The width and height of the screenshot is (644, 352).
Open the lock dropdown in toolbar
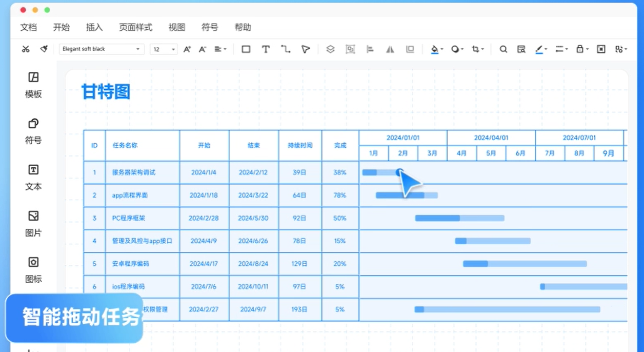point(582,49)
